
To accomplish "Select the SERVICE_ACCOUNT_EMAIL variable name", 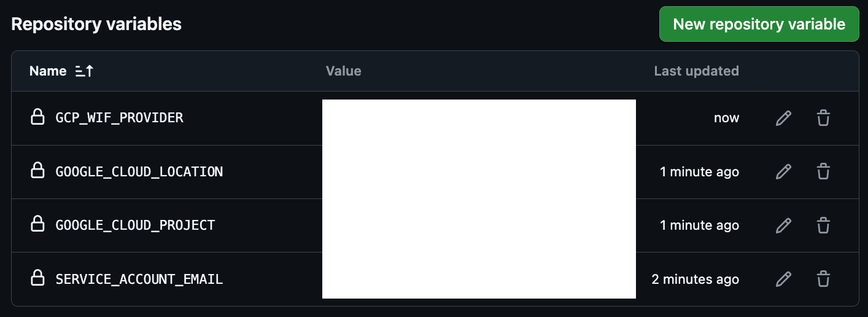I will click(x=139, y=280).
